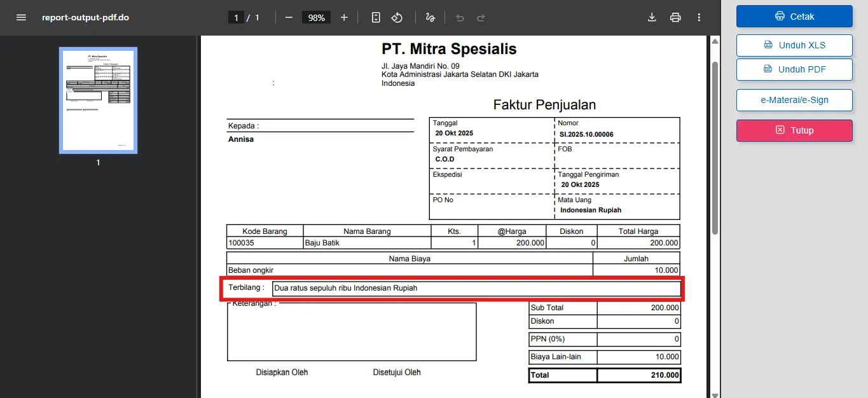Screen dimensions: 868x398
Task: Select page 1 thumbnail in sidebar
Action: click(98, 100)
